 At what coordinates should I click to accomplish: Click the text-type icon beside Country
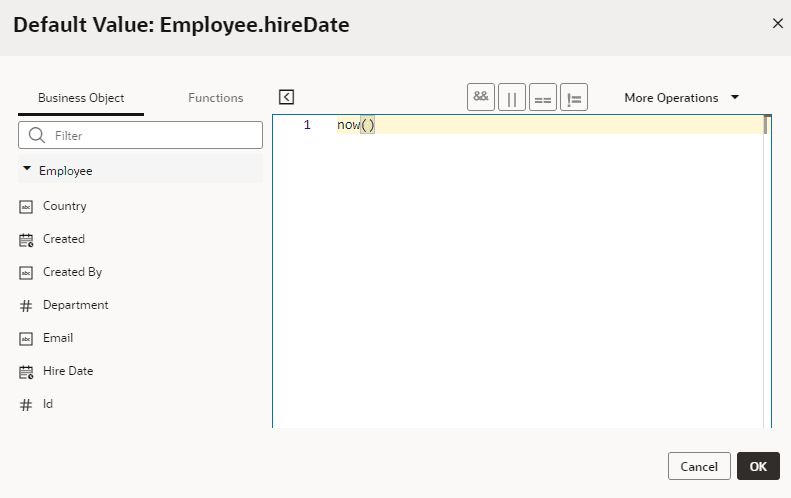coord(26,207)
